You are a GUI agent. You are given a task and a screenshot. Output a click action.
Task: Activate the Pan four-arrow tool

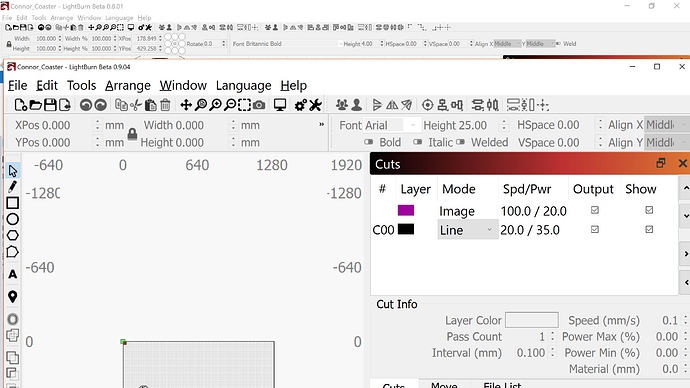tap(186, 105)
